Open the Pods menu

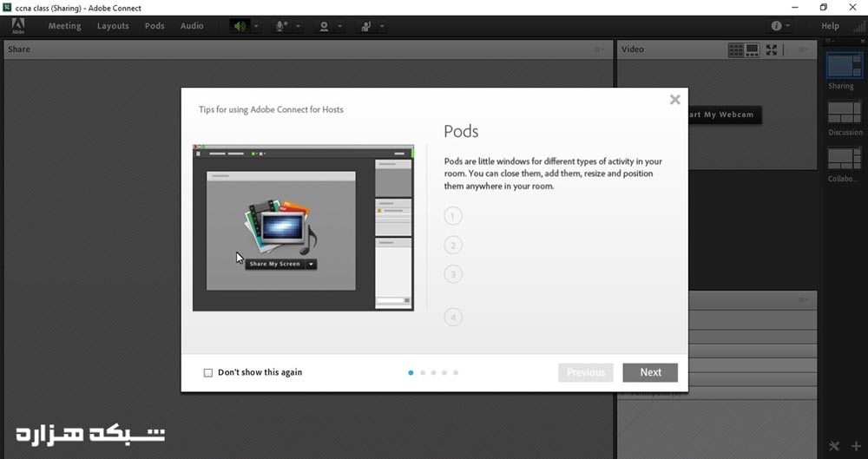click(155, 26)
